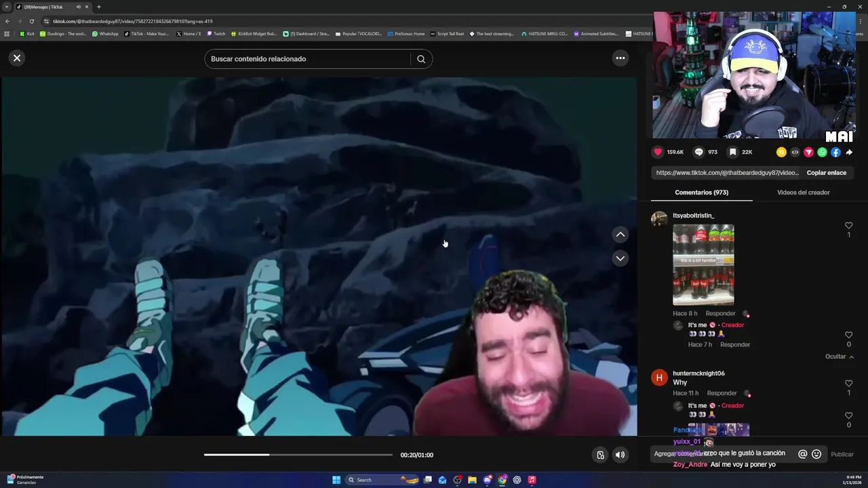868x488 pixels.
Task: Send to friends with red arrow icon
Action: [x=808, y=152]
